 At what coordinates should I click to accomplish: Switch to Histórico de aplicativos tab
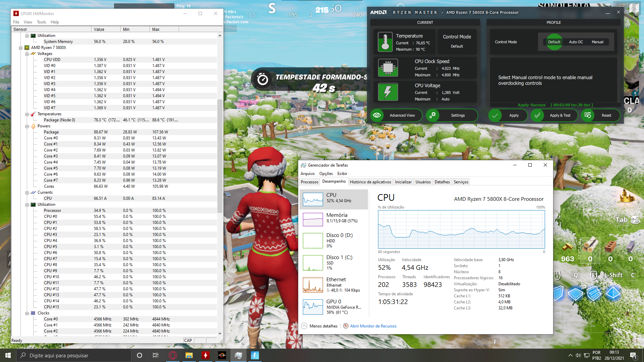370,182
